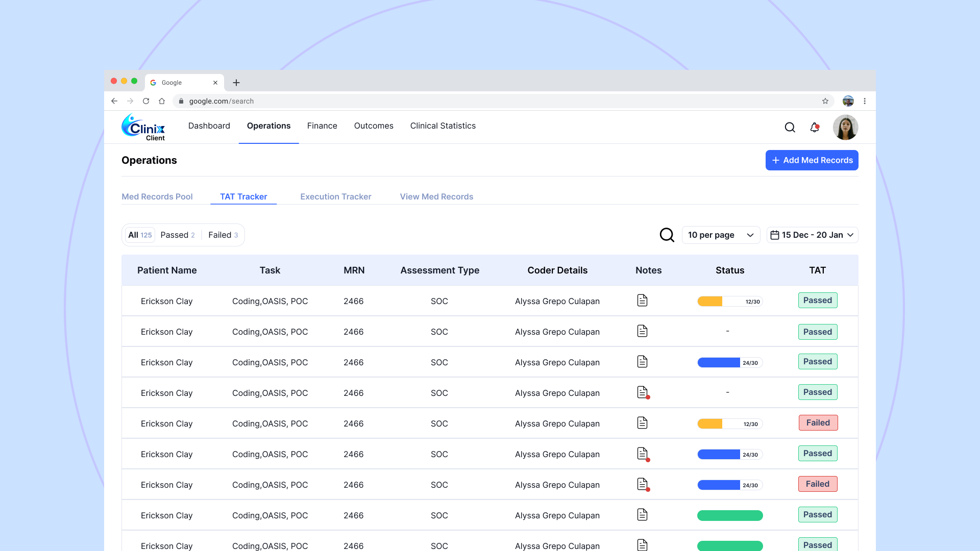Select the All 125 filter
This screenshot has width=980, height=551.
(x=140, y=235)
